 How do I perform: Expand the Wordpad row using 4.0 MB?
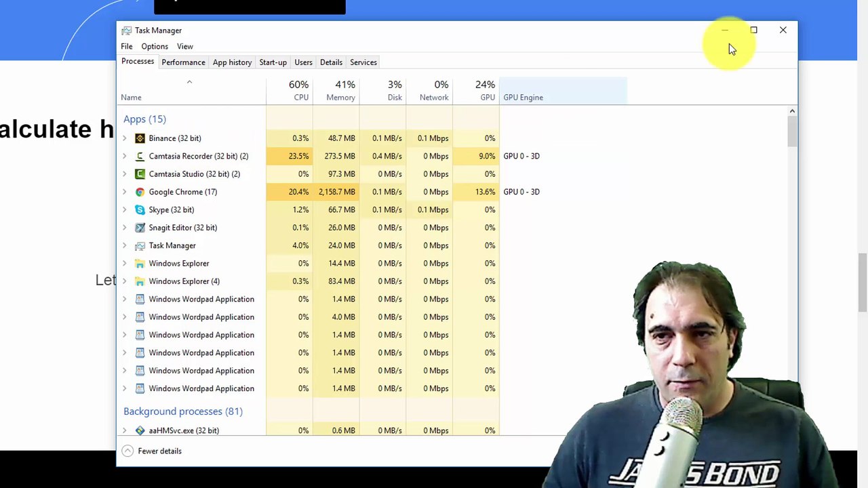[125, 317]
